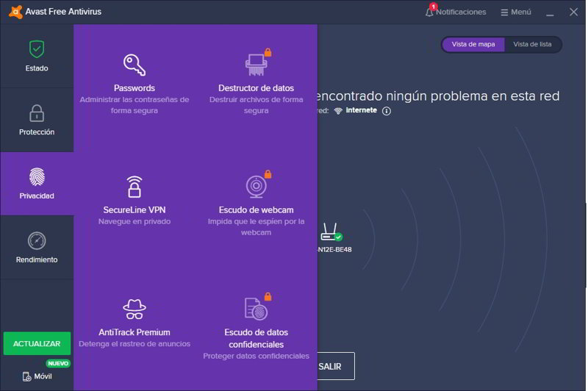Switch to Vista de mapa
Screen dimensions: 588x391
click(473, 44)
